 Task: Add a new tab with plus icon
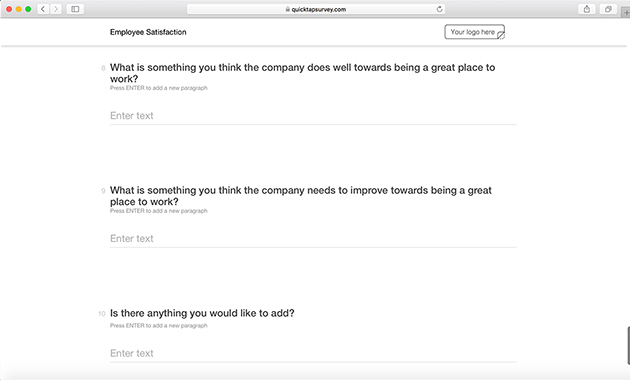[x=626, y=12]
